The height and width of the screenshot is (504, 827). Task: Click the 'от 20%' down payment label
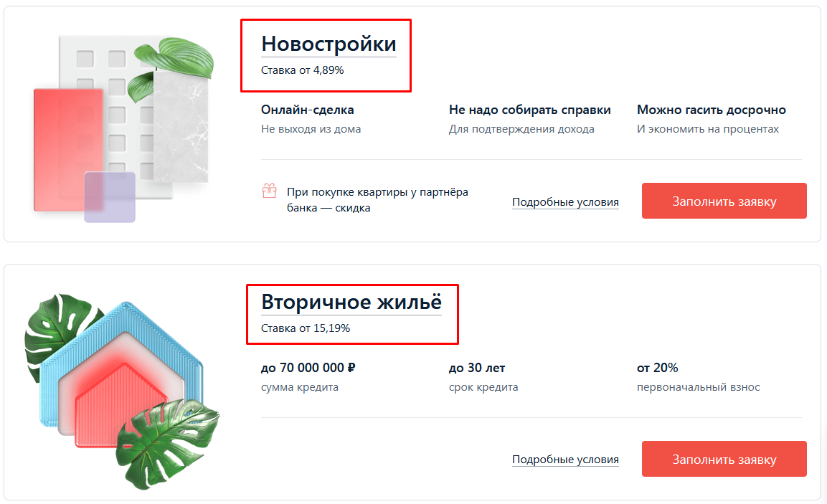click(657, 367)
